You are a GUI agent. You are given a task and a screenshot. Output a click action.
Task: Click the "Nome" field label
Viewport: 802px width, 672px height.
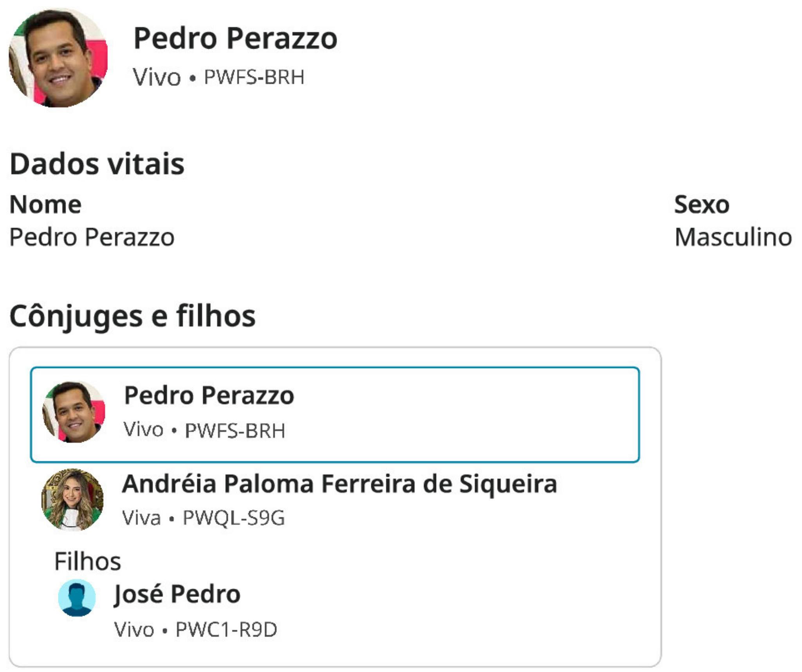tap(45, 204)
